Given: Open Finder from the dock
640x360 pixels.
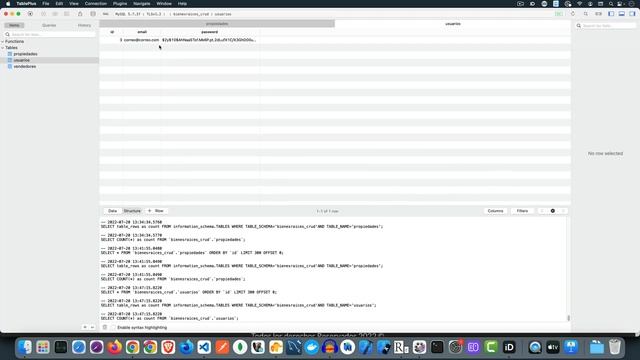Looking at the screenshot, I should click(25, 347).
